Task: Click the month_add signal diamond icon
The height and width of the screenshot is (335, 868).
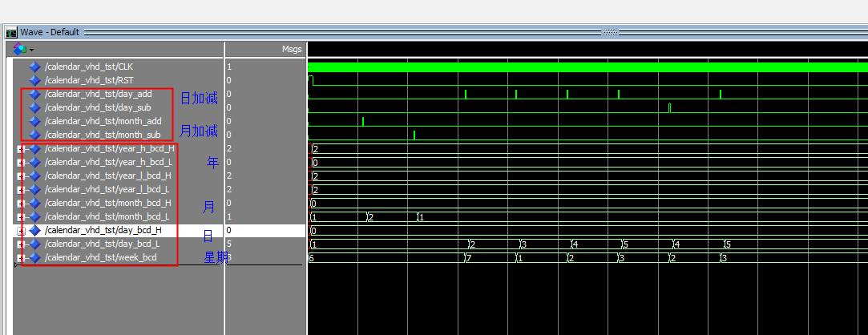Action: (x=35, y=121)
